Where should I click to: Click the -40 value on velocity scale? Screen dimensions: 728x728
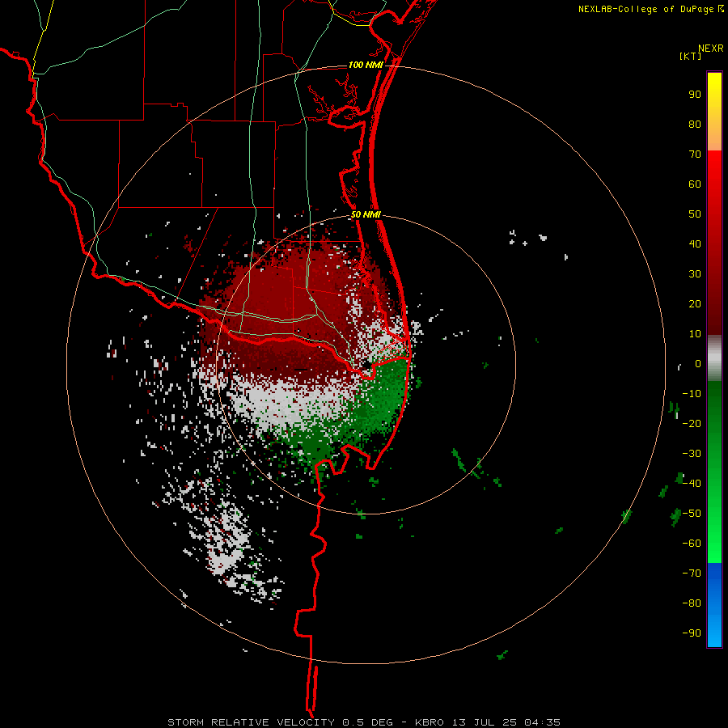(x=692, y=484)
